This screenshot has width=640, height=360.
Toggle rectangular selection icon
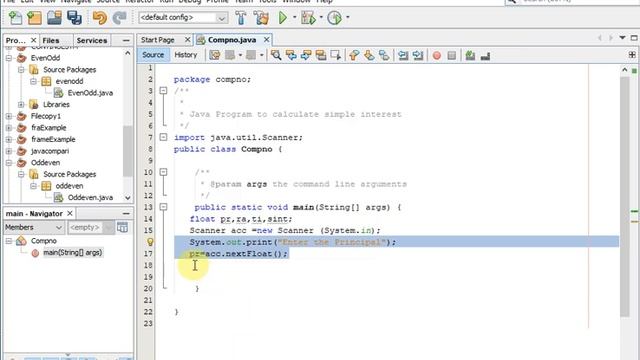(x=336, y=55)
